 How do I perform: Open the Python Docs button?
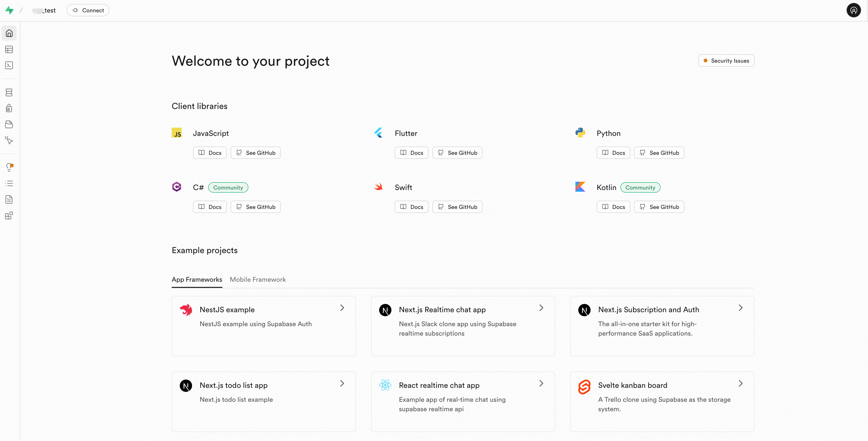tap(613, 153)
